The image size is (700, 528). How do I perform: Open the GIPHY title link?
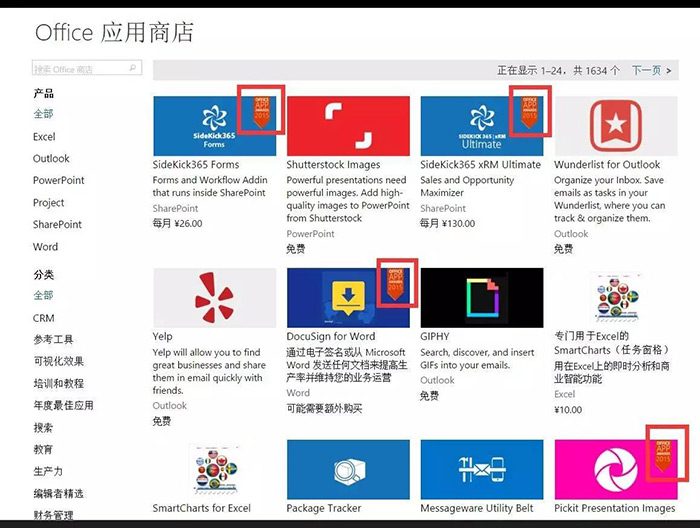434,337
